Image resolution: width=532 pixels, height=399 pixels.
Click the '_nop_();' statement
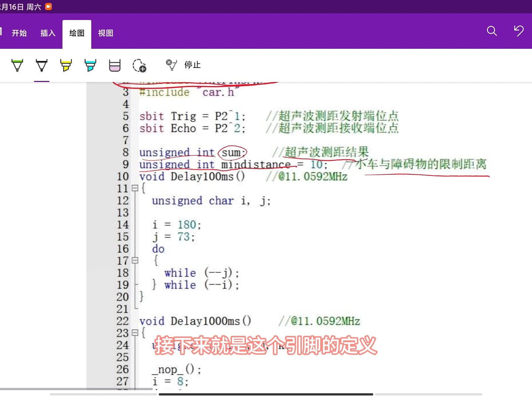177,369
